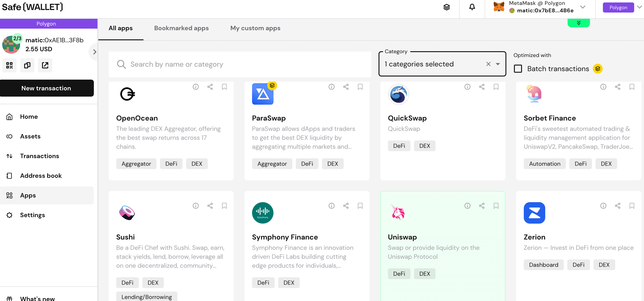Expand the MetaMask wallet dropdown

tap(583, 7)
